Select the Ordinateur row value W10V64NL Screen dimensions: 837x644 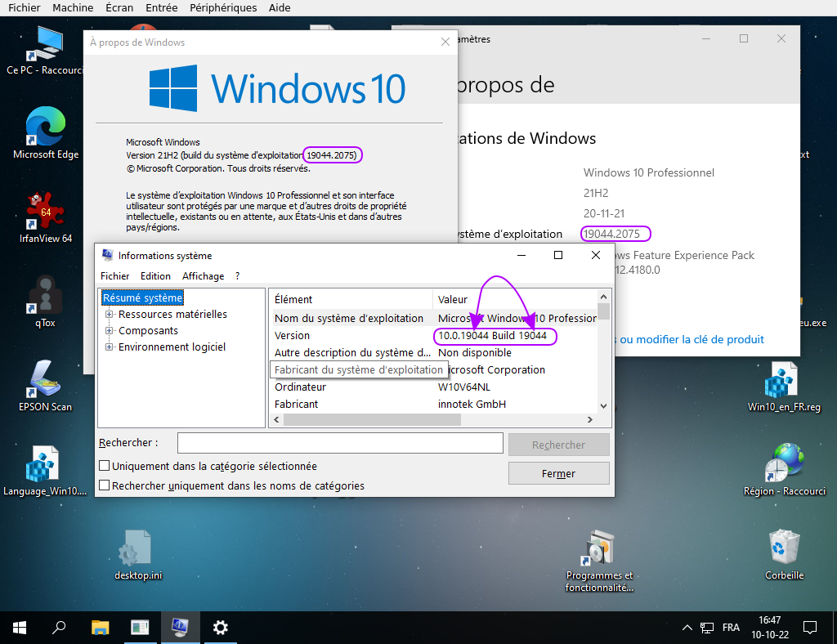click(x=464, y=387)
